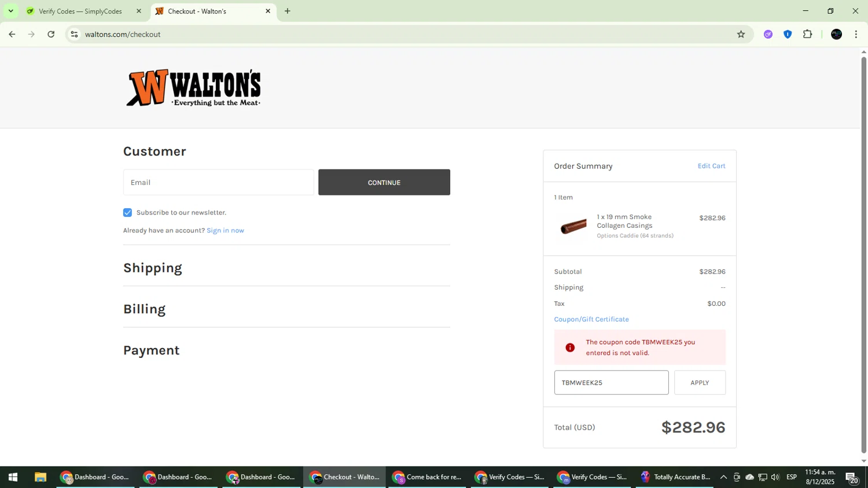Switch to Checkout - Walto... taskbar window
The image size is (868, 488).
[x=344, y=477]
